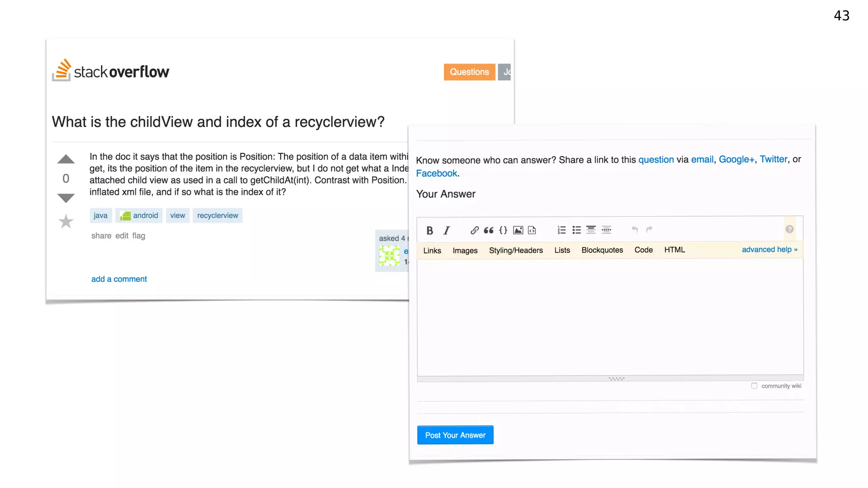
Task: Enable the community wiki checkbox
Action: [x=754, y=385]
